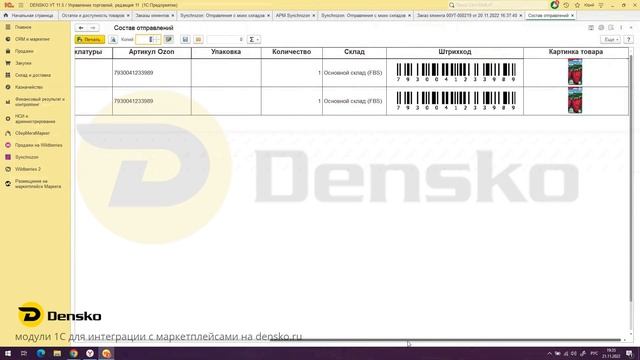
Task: Open the Windows notification center icon
Action: point(629,353)
